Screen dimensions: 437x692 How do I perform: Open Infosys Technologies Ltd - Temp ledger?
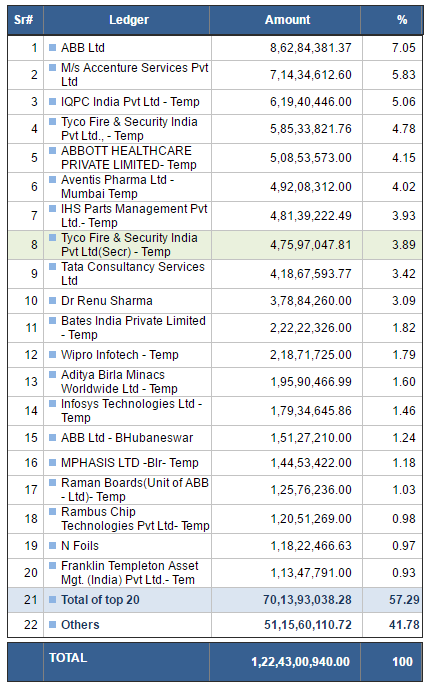132,410
